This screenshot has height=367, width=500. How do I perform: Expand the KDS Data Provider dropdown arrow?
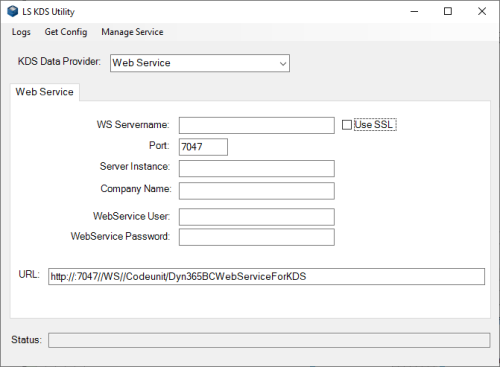pos(283,63)
